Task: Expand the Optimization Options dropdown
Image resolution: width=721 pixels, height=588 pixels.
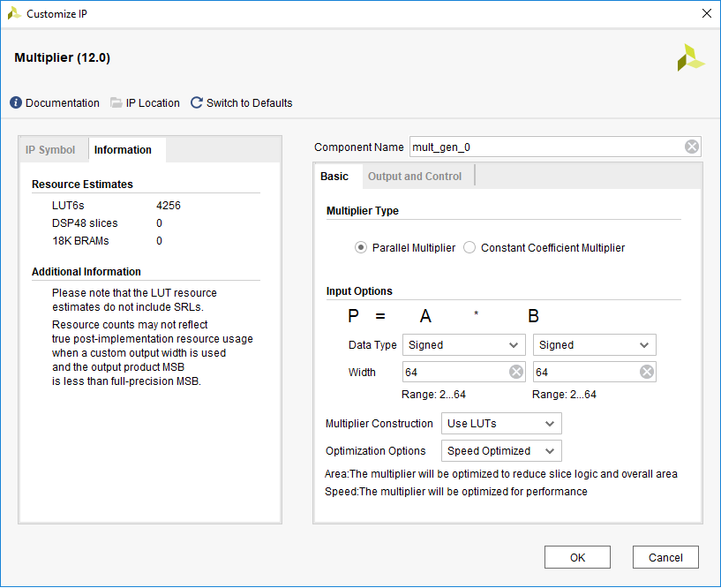Action: tap(501, 451)
